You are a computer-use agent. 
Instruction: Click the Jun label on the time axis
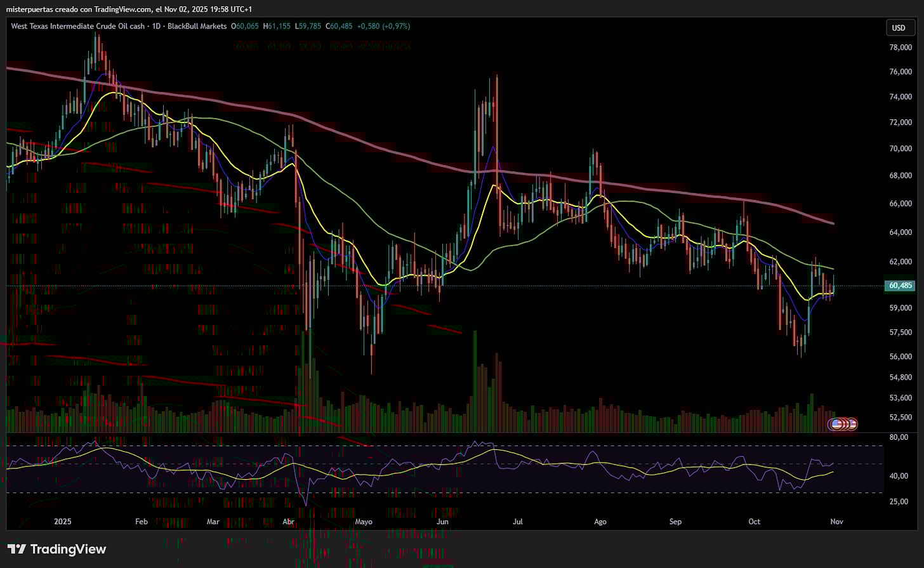tap(443, 522)
